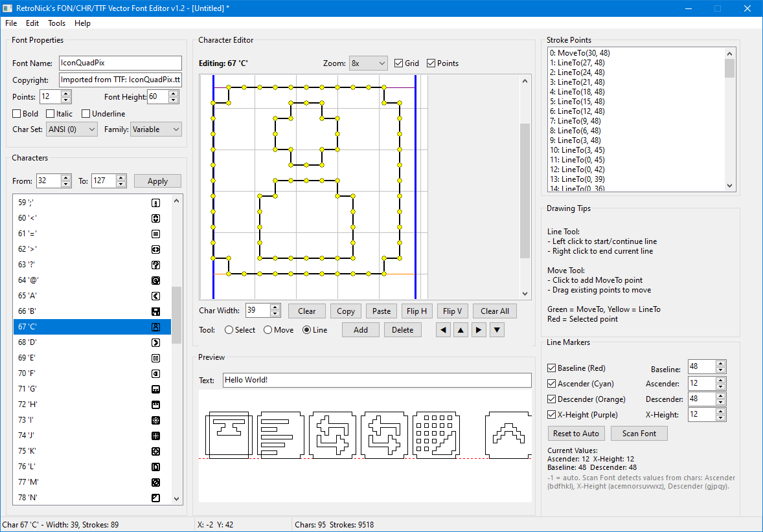The height and width of the screenshot is (532, 763).
Task: Open the Tools menu
Action: click(x=56, y=23)
